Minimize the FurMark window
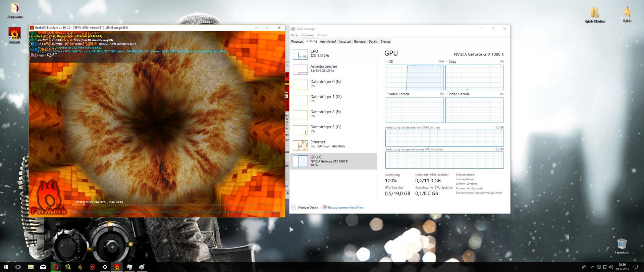644x272 pixels. pos(256,28)
